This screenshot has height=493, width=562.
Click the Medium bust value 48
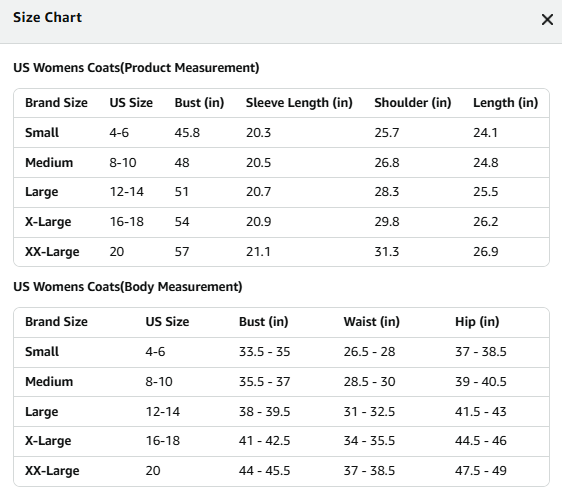[x=182, y=162]
